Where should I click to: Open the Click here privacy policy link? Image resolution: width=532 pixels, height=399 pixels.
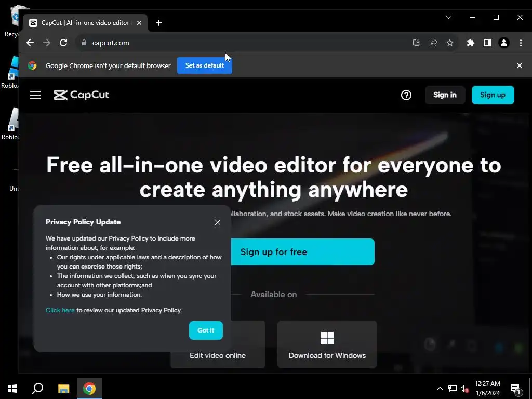[x=60, y=310]
